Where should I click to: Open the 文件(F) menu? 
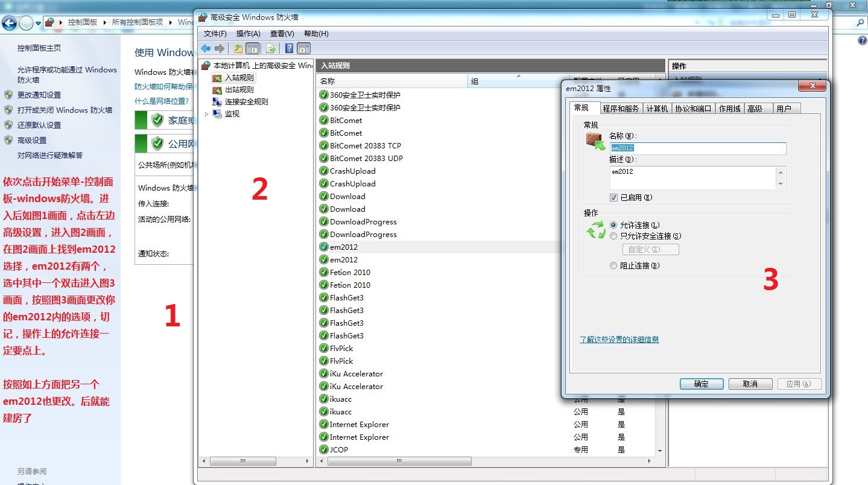[215, 34]
